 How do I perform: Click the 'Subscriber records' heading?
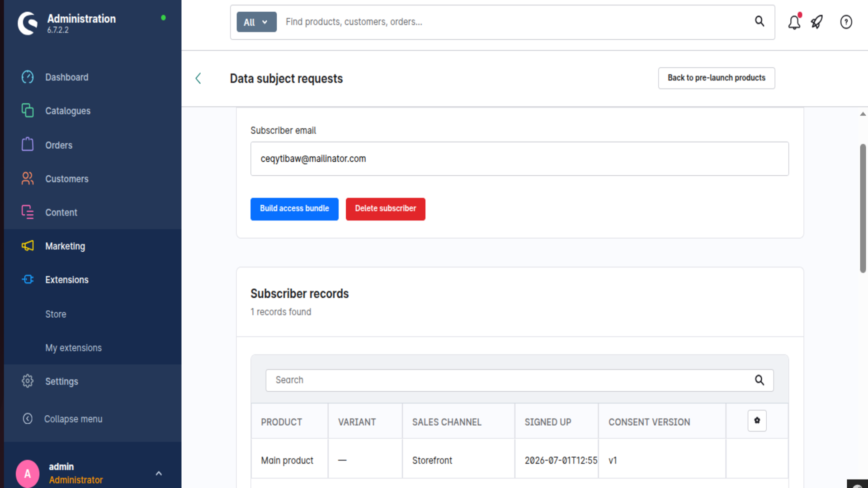[x=300, y=294]
